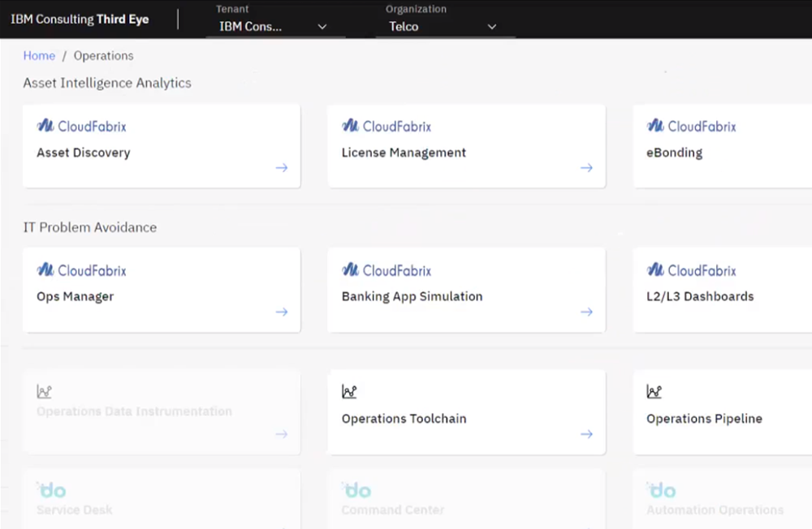This screenshot has width=812, height=529.
Task: Select the Automation Operations card title
Action: (x=715, y=510)
